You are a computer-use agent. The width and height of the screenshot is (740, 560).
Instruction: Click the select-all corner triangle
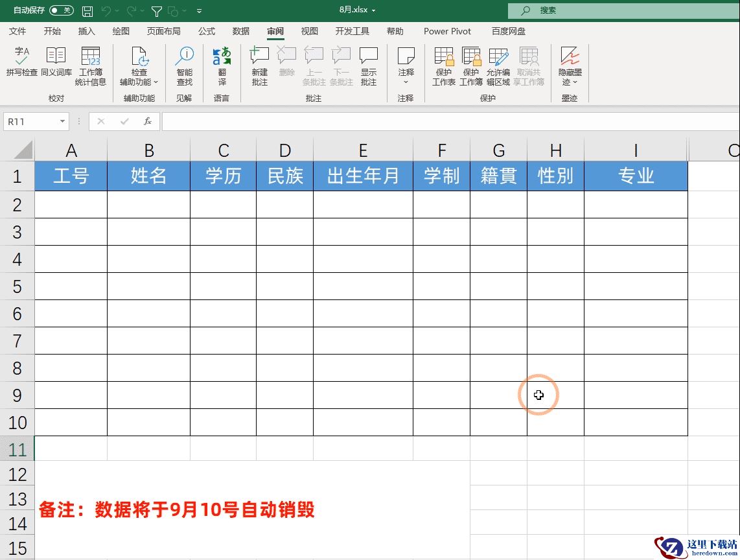[23, 150]
